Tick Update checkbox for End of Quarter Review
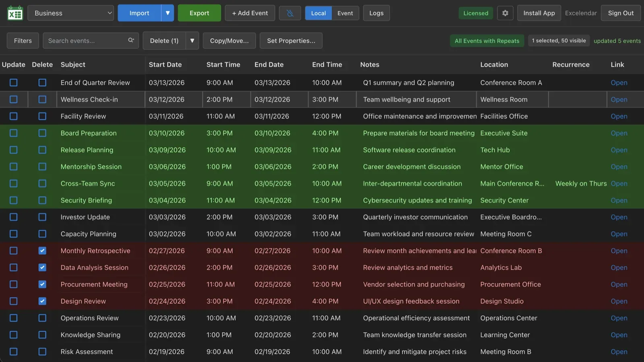The height and width of the screenshot is (362, 644). point(14,83)
